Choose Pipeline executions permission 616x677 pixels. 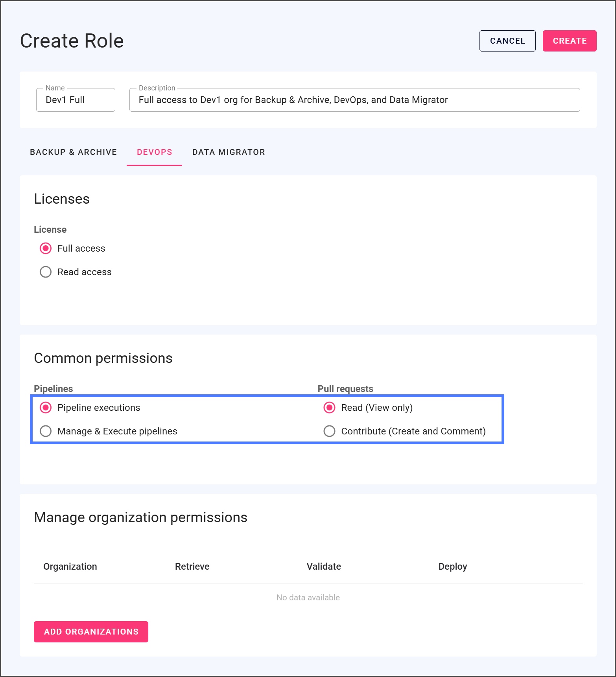click(46, 408)
